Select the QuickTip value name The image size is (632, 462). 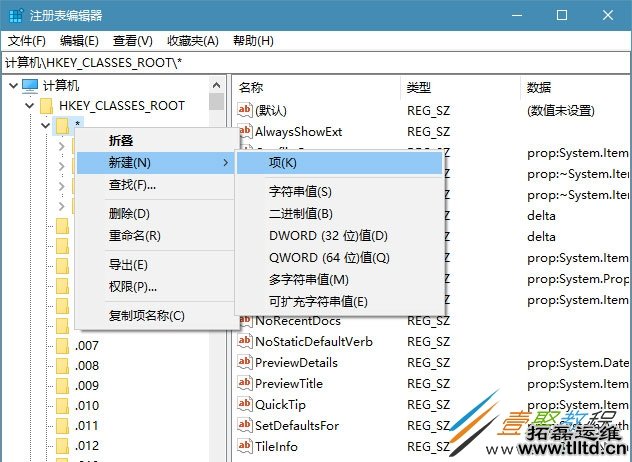coord(280,404)
